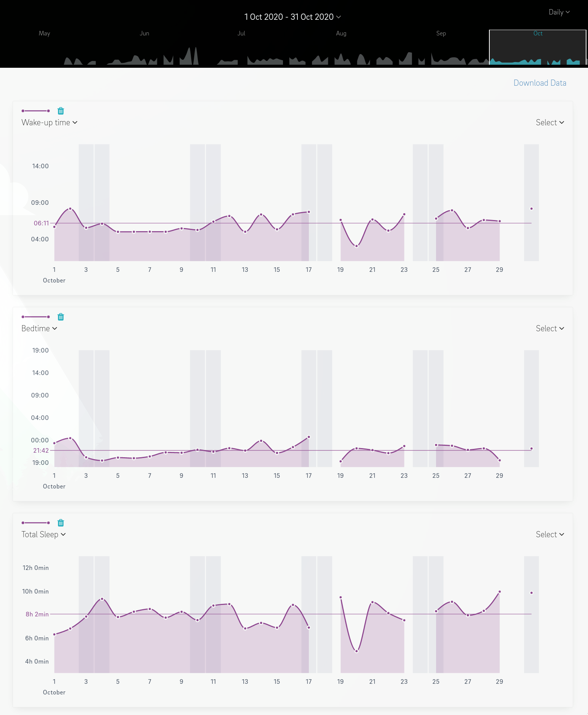Viewport: 588px width, 715px height.
Task: Click the 00:00 axis label in Bedtime chart
Action: coord(40,440)
